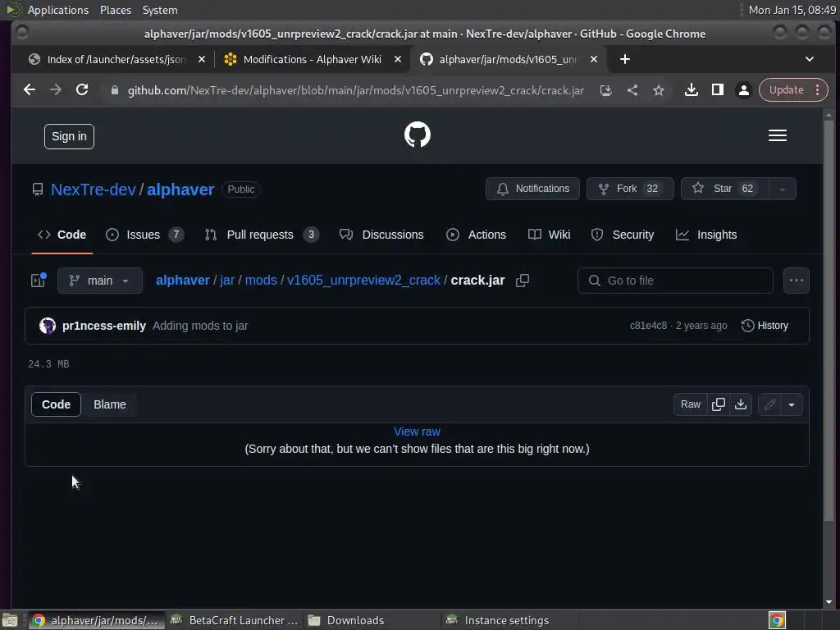Share this page icon in address bar
The width and height of the screenshot is (840, 630).
[632, 90]
